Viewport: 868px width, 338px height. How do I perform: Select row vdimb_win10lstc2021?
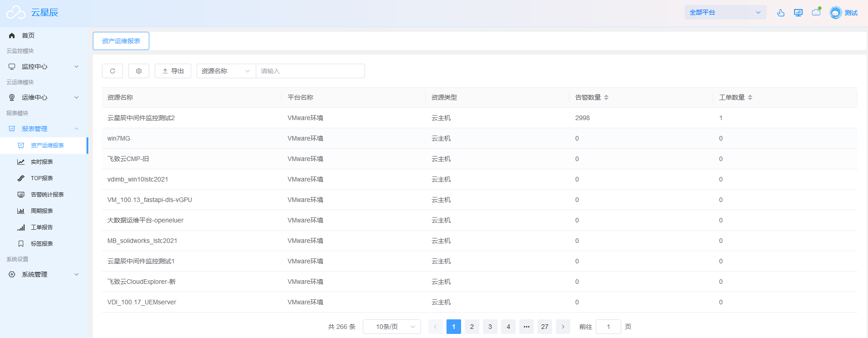click(479, 179)
